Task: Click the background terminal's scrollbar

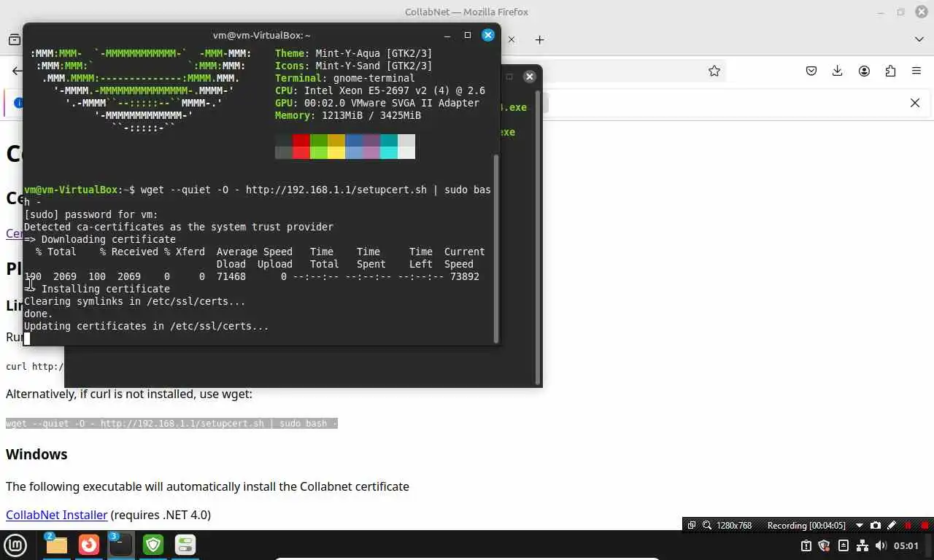Action: pyautogui.click(x=539, y=237)
